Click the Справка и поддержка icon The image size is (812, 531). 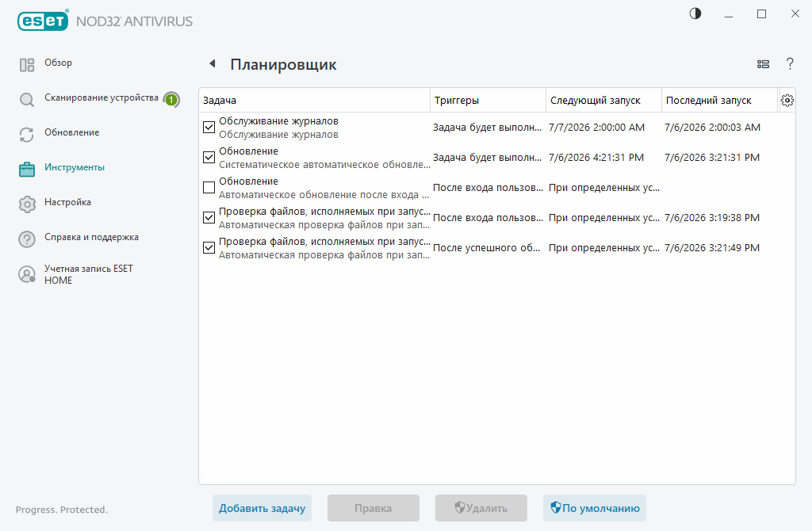[x=27, y=239]
